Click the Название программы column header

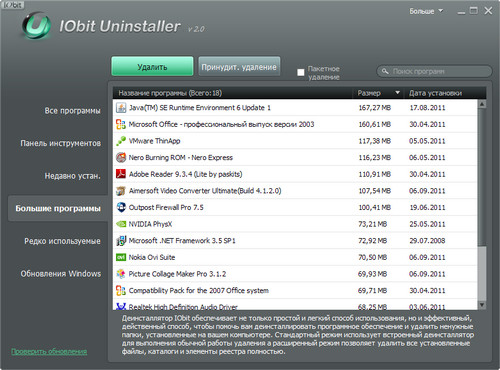click(233, 93)
